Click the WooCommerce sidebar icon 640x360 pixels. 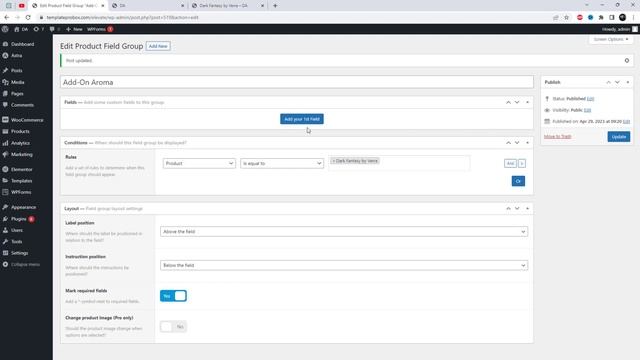[5, 120]
